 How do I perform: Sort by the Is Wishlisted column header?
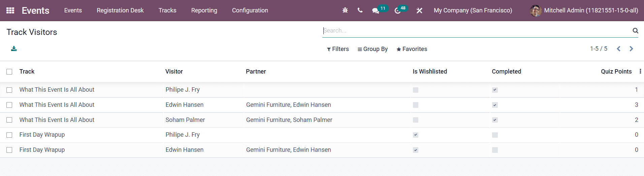click(430, 72)
